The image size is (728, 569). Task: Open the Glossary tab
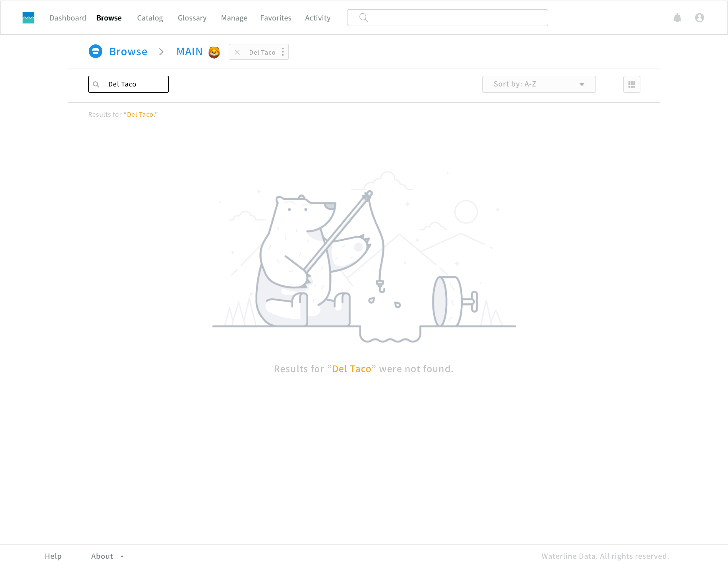tap(192, 18)
